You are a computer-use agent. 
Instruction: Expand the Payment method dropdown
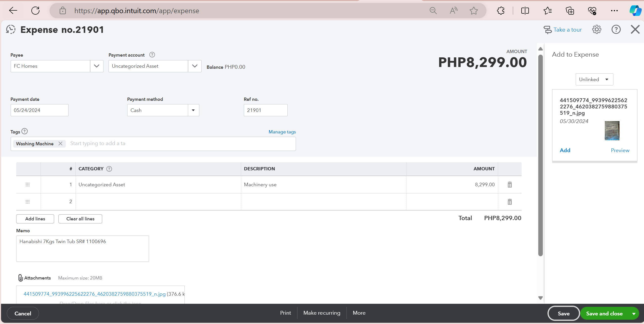[x=193, y=110]
